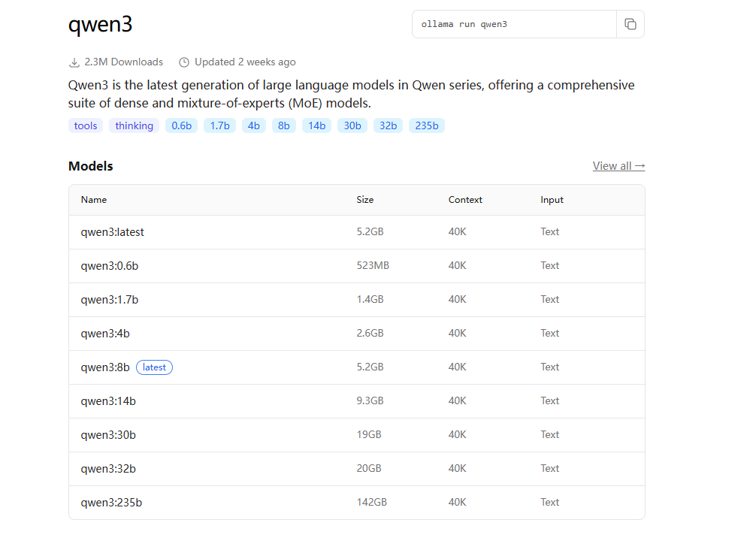Click the 9.3GB size value
Image resolution: width=756 pixels, height=553 pixels.
[x=370, y=400]
